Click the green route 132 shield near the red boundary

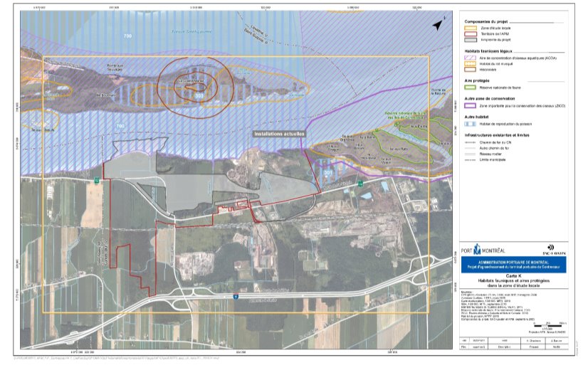[x=97, y=181]
